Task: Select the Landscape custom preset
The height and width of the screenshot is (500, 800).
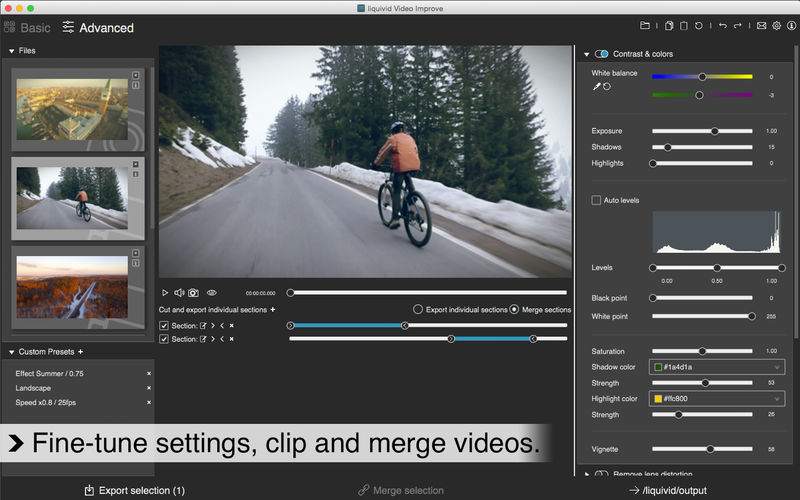Action: pyautogui.click(x=33, y=388)
